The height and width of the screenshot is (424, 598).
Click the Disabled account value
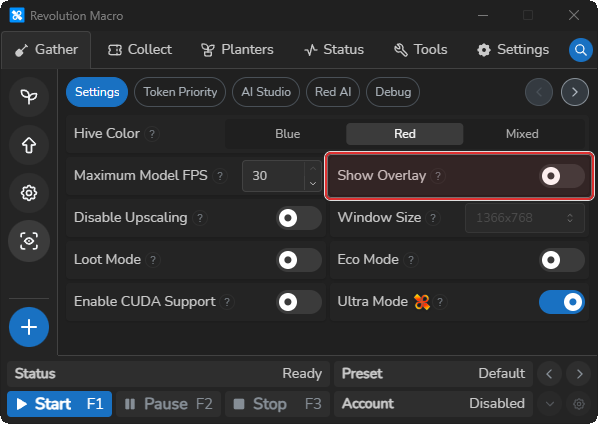497,404
